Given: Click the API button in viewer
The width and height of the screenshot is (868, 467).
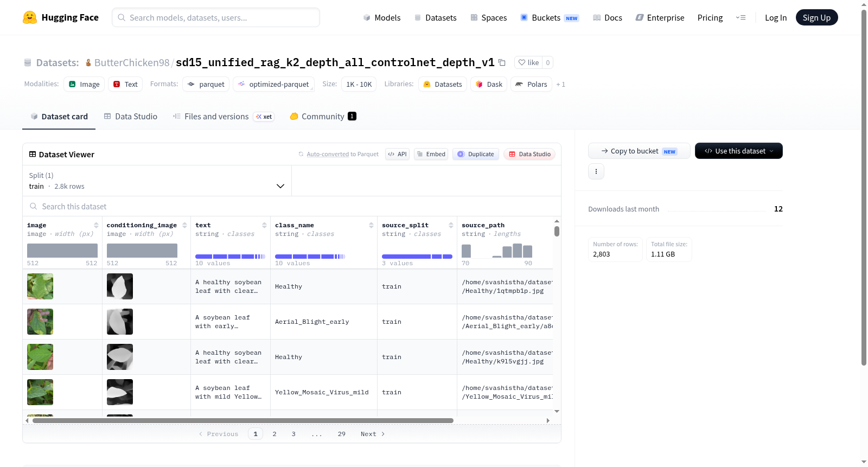Looking at the screenshot, I should point(397,154).
